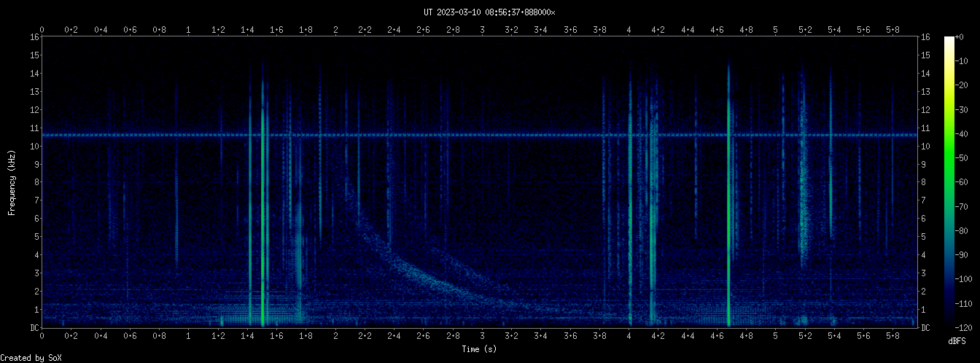
Task: Click the 1 second mark on the top time axis
Action: pos(189,30)
